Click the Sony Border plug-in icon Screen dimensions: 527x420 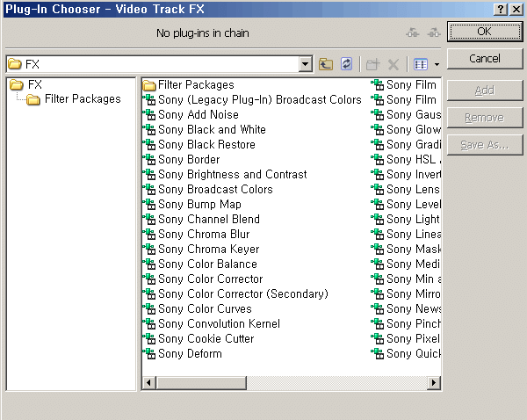click(x=149, y=159)
